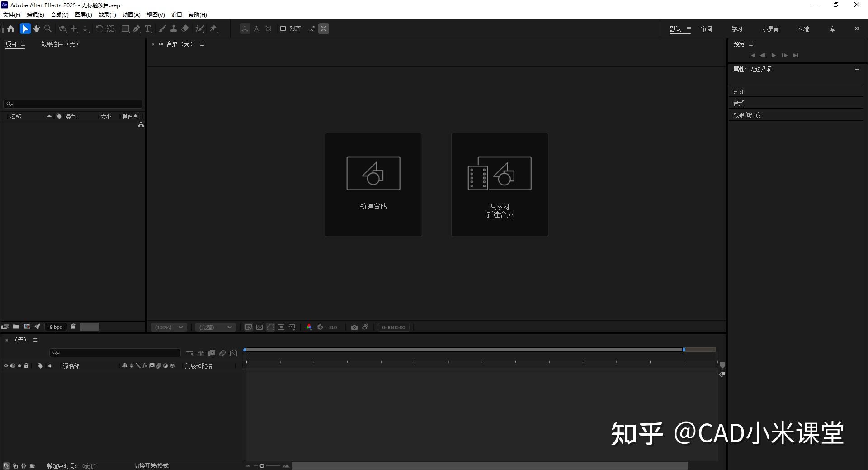
Task: Choose the Pen tool
Action: (137, 28)
